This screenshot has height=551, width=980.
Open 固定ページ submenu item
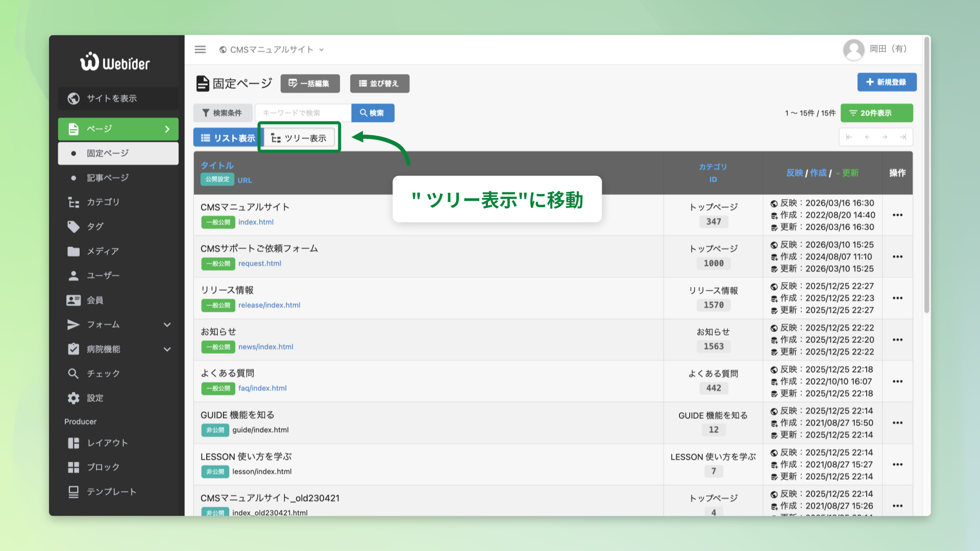(118, 153)
